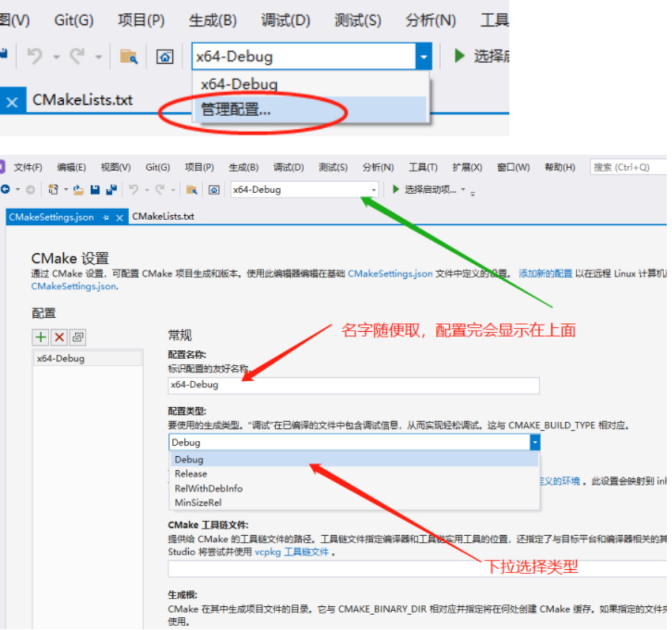Click the Undo icon in the top screenshot's toolbar
Screen dimensions: 672x630
[x=35, y=56]
